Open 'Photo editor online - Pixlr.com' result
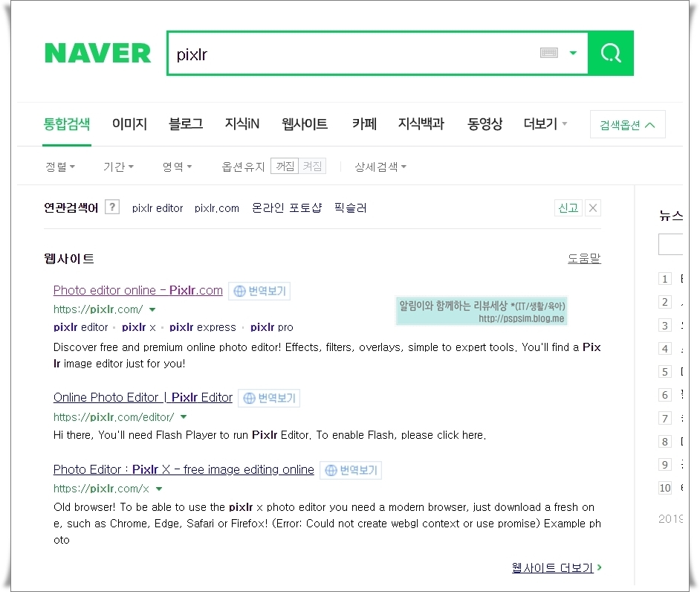The height and width of the screenshot is (592, 700). click(138, 290)
